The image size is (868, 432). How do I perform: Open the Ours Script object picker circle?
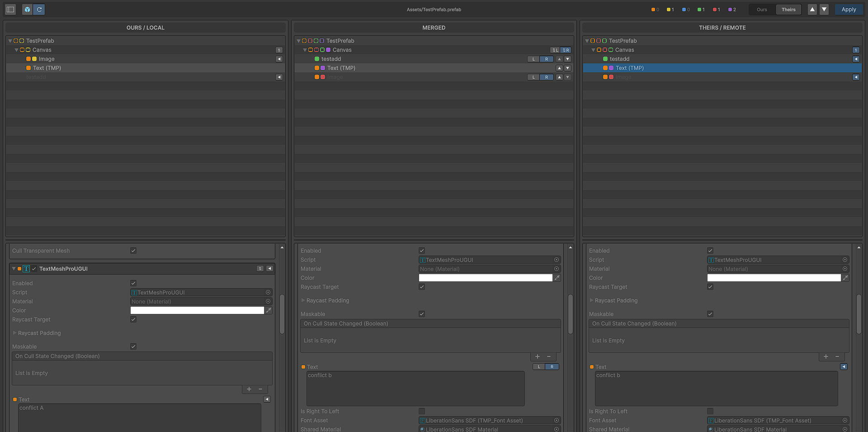268,292
